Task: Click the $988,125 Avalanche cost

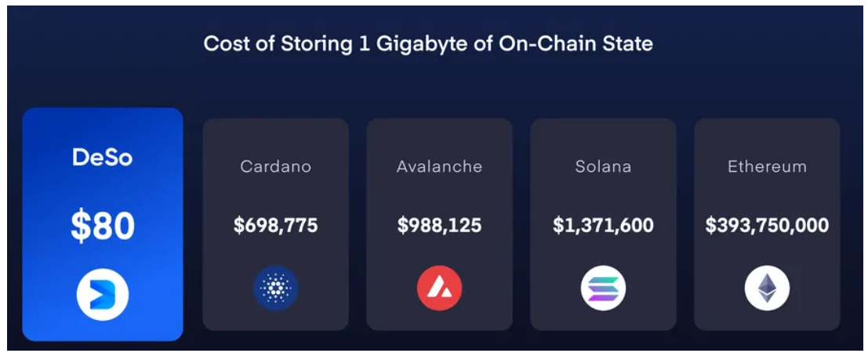Action: coord(439,226)
